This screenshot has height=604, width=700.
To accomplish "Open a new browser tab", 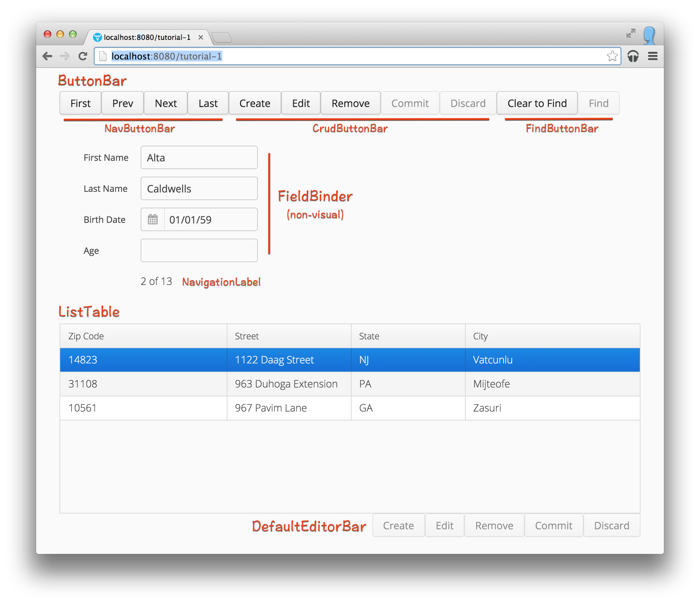I will point(222,37).
